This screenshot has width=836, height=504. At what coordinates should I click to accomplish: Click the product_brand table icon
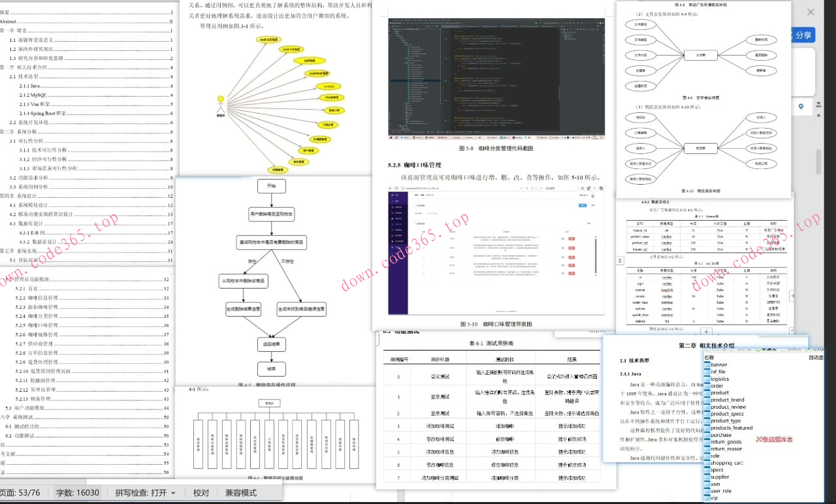click(707, 400)
